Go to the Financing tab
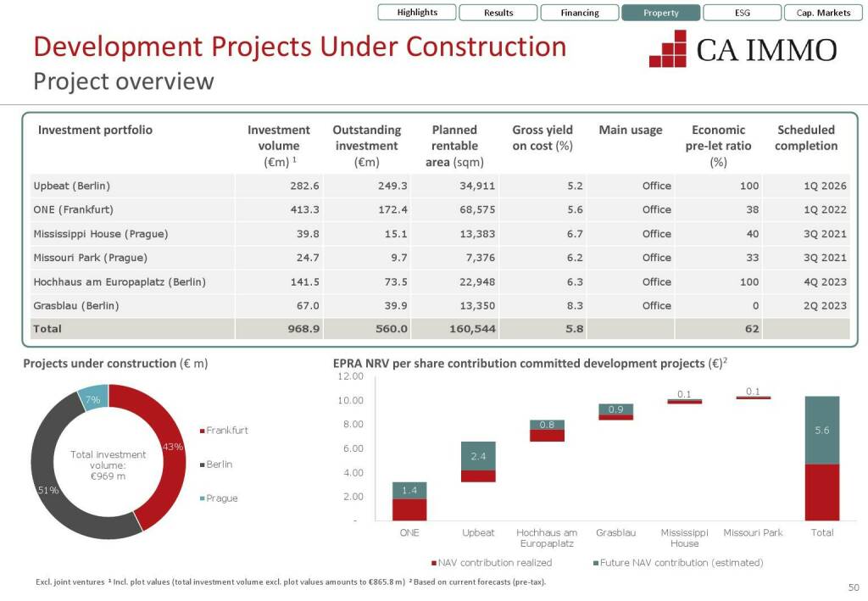The height and width of the screenshot is (601, 868). click(580, 13)
